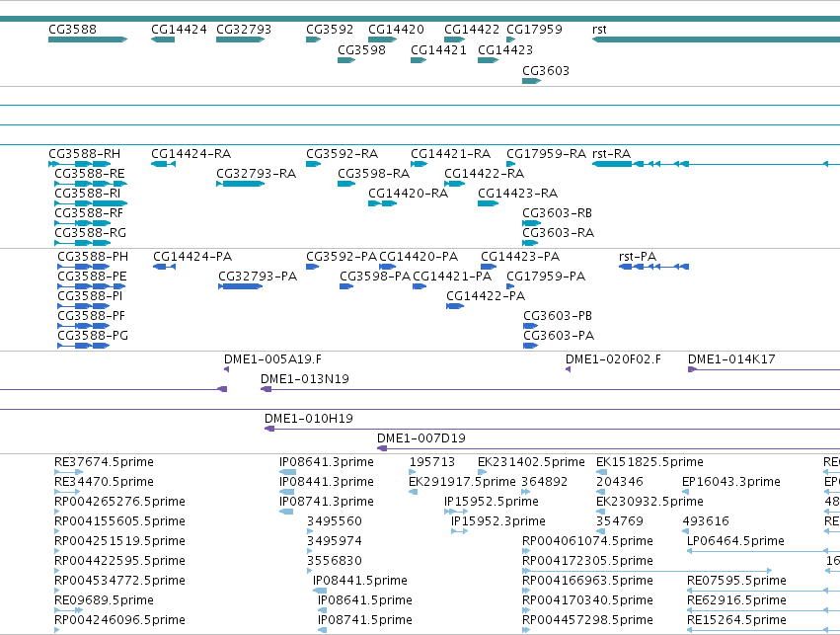Select protein CG14424-PA

pos(192,257)
